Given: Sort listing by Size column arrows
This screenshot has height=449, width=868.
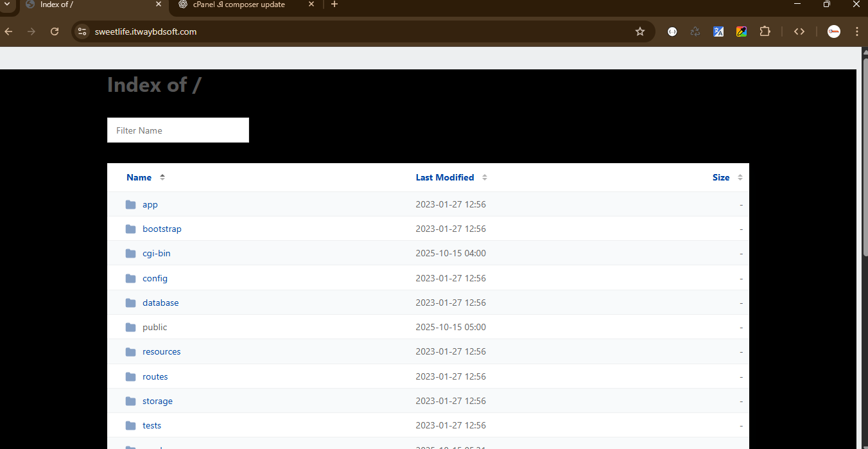Looking at the screenshot, I should point(740,177).
